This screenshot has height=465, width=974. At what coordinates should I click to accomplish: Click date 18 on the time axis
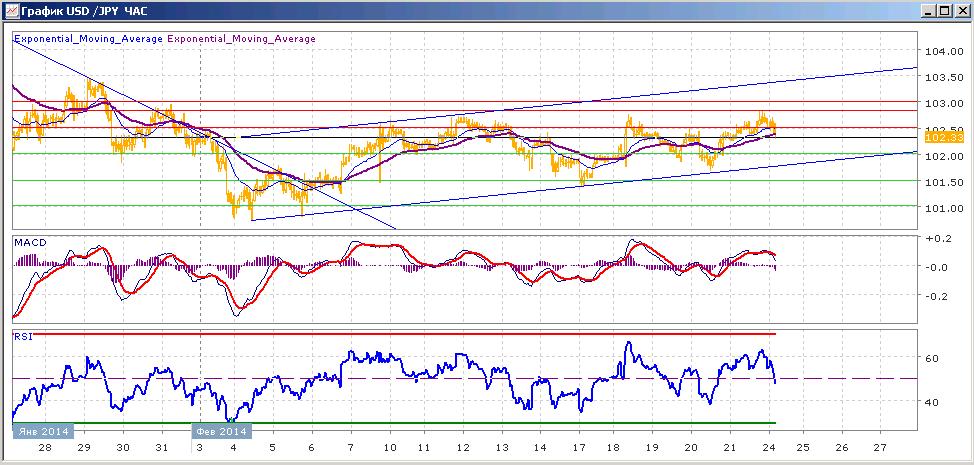click(x=613, y=448)
